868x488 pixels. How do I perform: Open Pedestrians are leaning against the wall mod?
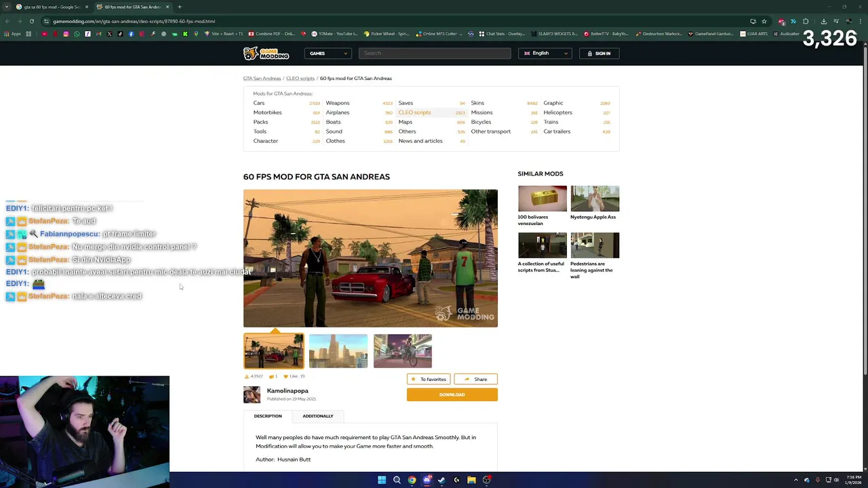(595, 245)
